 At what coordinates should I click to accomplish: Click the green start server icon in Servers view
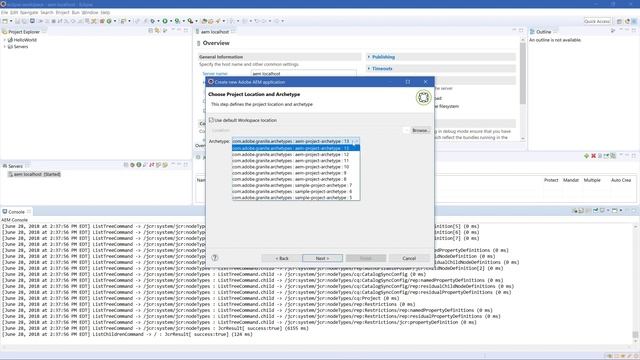point(139,165)
